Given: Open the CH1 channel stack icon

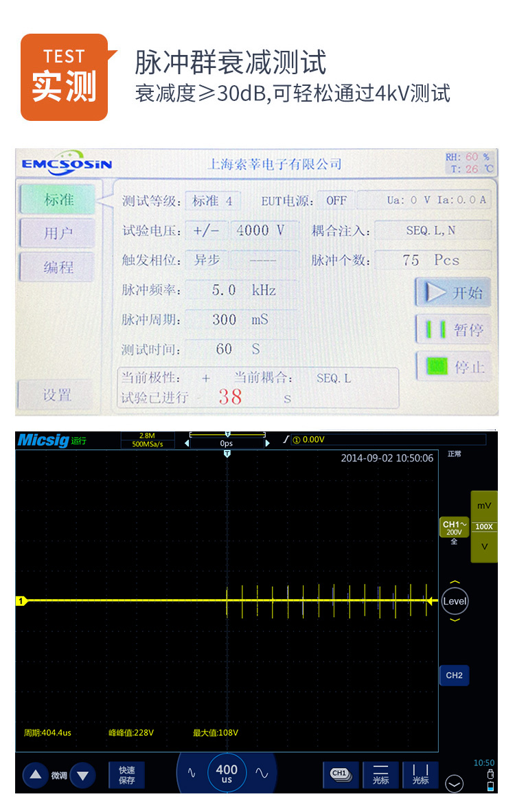Looking at the screenshot, I should click(x=341, y=774).
